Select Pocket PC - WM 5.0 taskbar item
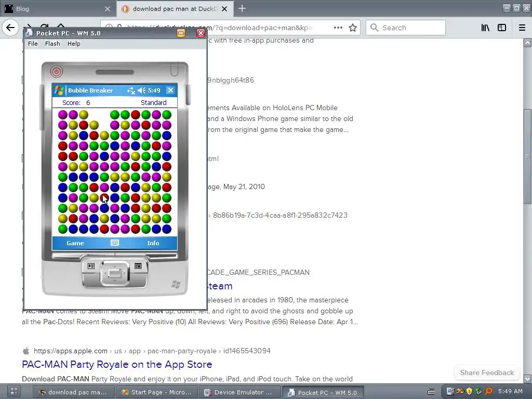The image size is (532, 399). (323, 392)
